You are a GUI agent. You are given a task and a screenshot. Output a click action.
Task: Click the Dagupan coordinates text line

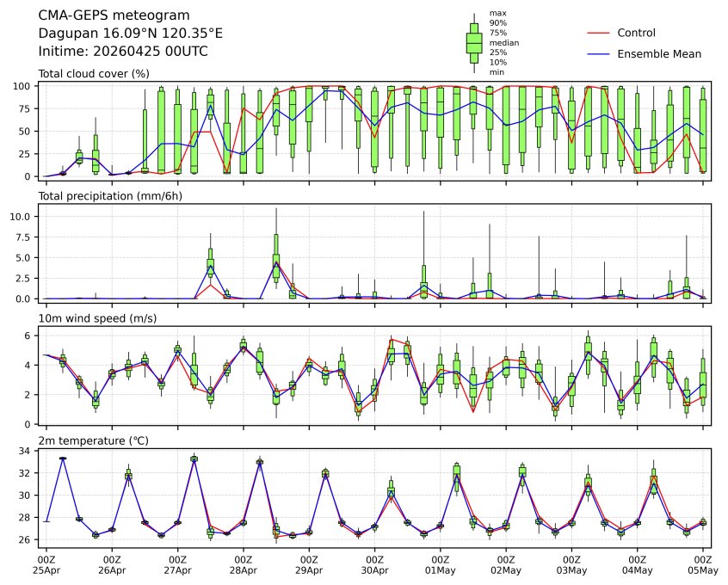click(130, 34)
